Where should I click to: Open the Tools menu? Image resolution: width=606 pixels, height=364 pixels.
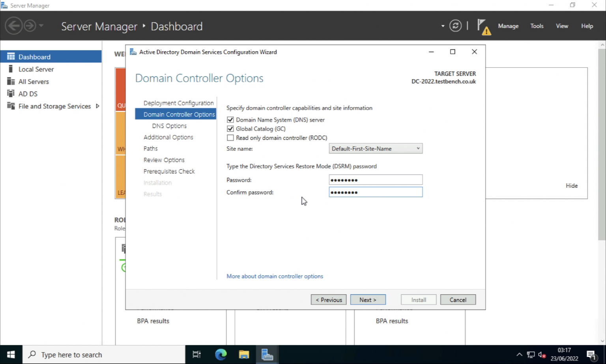coord(537,26)
